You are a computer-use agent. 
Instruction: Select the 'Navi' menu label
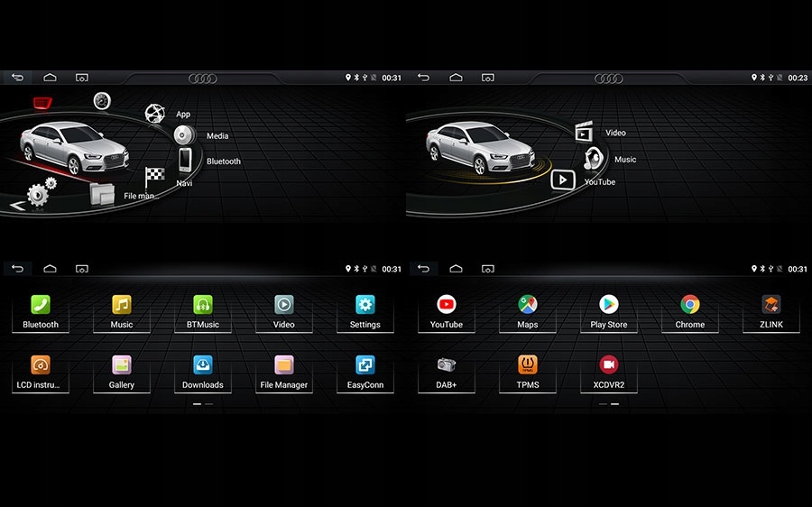coord(184,183)
